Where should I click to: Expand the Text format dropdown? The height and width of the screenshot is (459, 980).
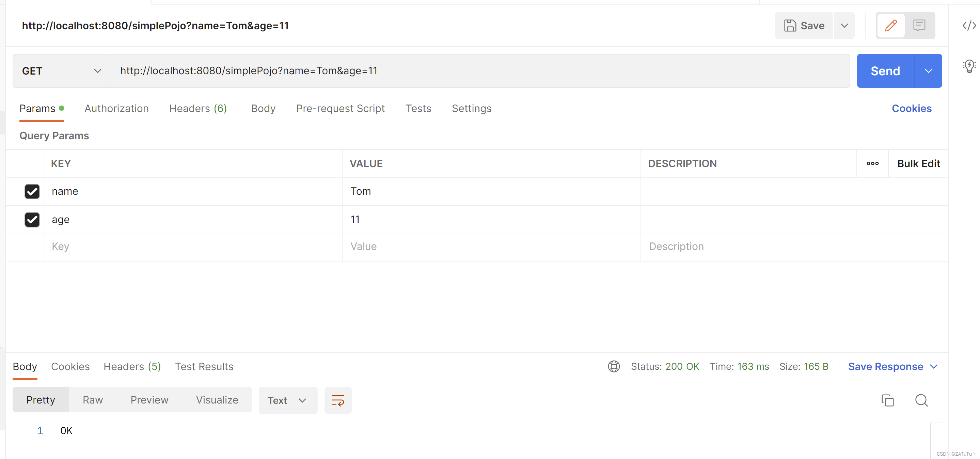point(288,400)
